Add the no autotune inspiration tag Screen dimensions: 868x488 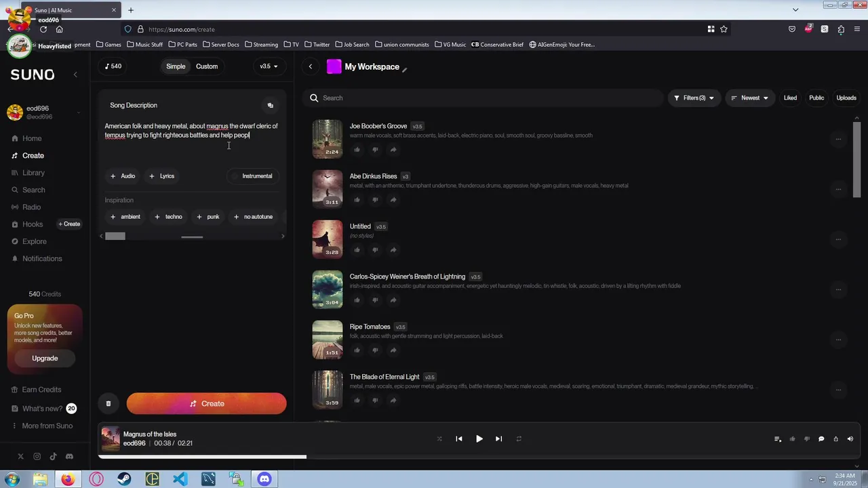click(x=253, y=217)
